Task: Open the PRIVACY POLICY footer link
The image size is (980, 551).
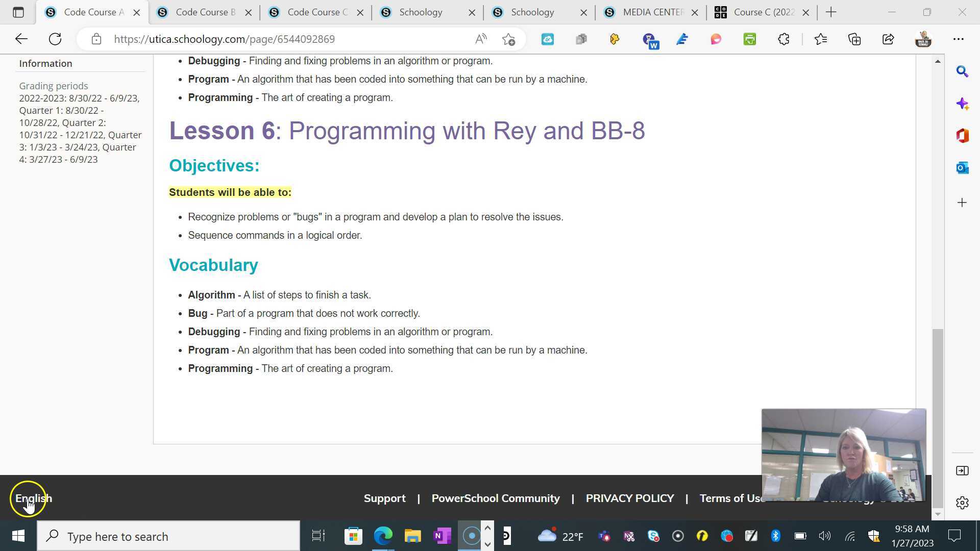Action: click(x=629, y=498)
